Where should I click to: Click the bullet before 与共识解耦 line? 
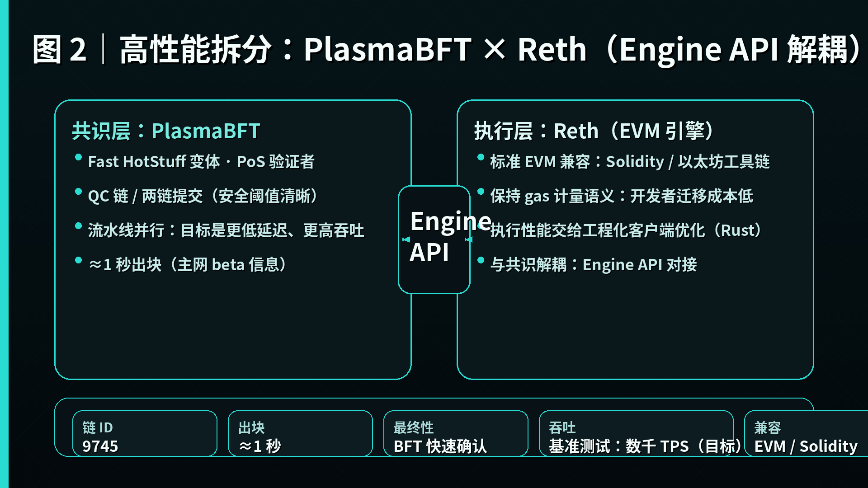(481, 260)
